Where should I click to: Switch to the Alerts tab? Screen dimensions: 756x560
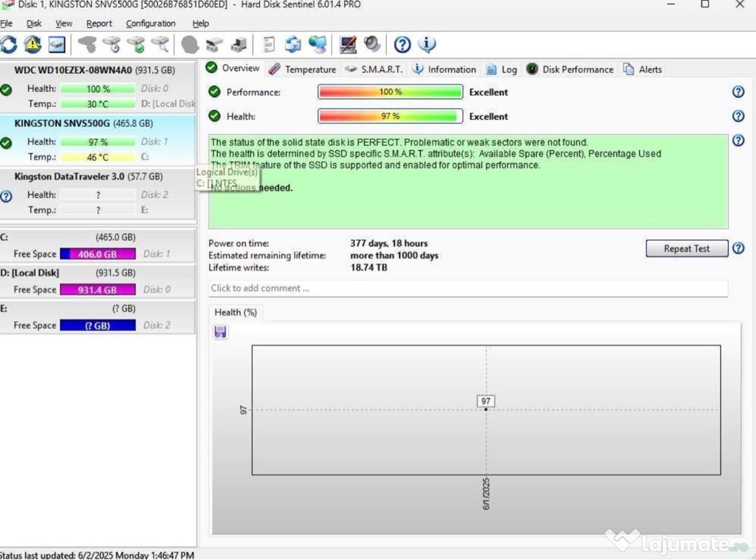pyautogui.click(x=643, y=69)
